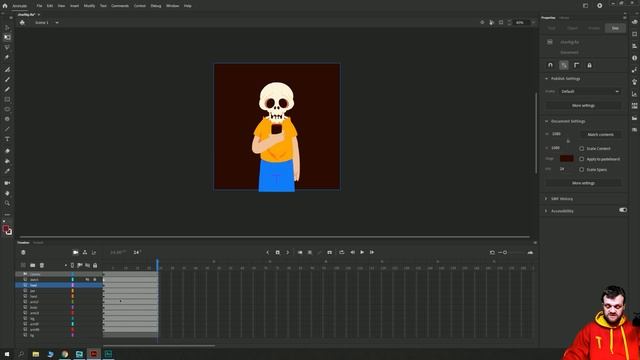Image resolution: width=640 pixels, height=360 pixels.
Task: Click the Play button in timeline
Action: coord(362,253)
